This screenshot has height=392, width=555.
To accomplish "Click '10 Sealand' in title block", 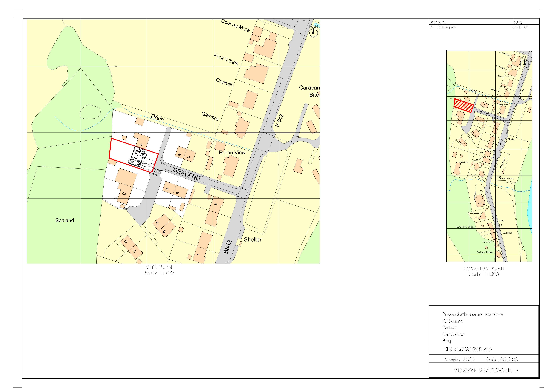I will point(453,321).
